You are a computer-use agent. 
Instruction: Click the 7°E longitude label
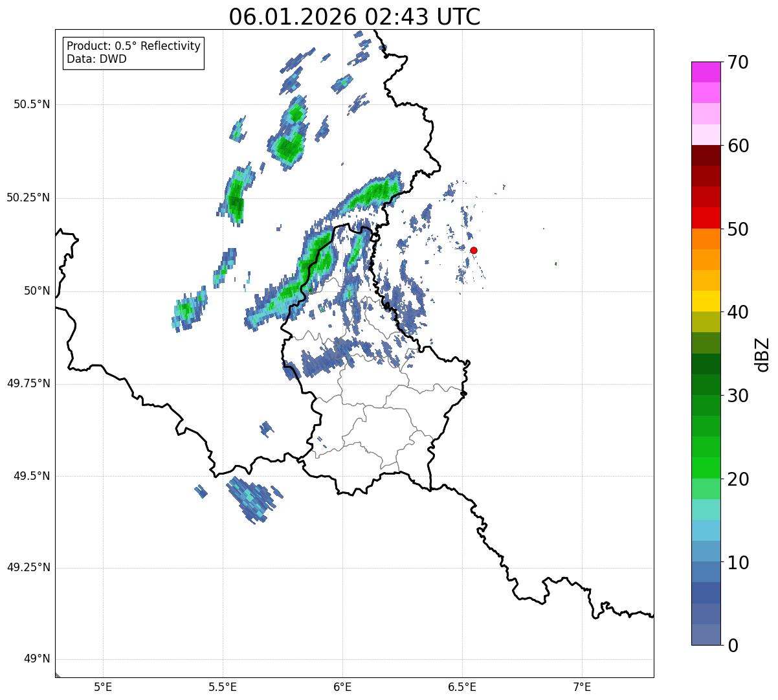582,686
